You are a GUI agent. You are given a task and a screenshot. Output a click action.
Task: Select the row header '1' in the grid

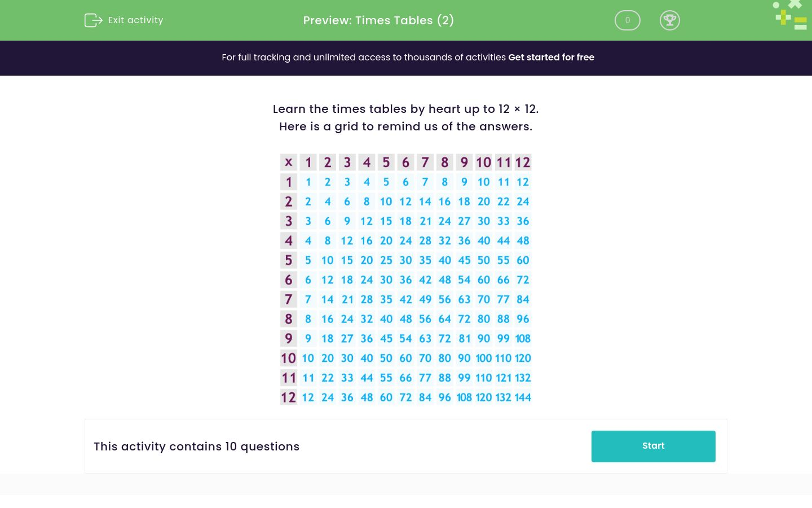click(x=288, y=182)
